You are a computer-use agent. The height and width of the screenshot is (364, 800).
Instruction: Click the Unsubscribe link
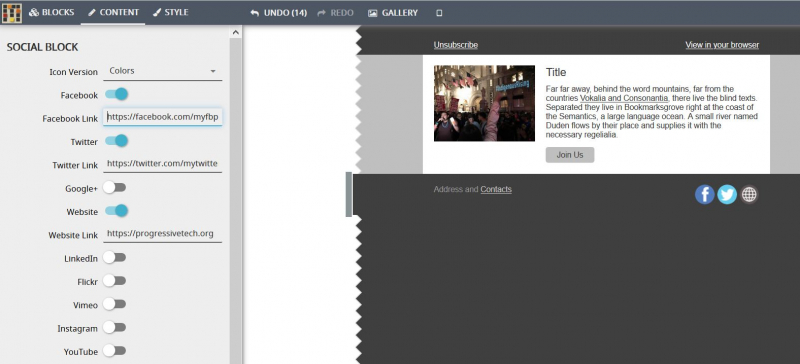456,45
